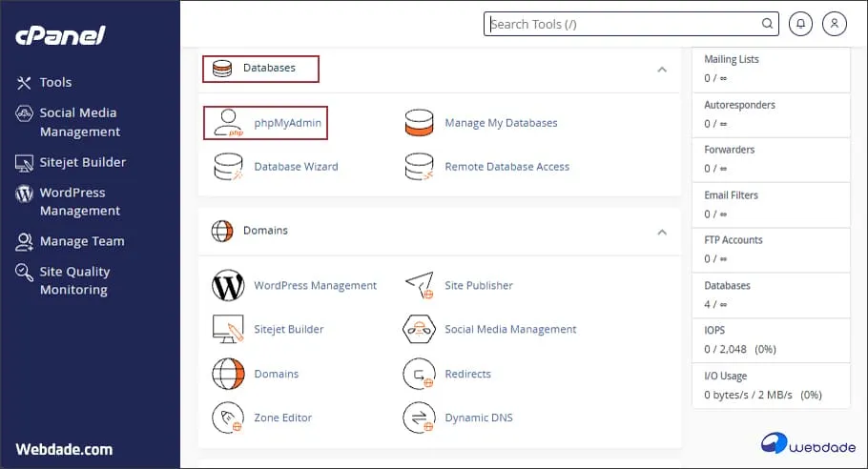868x469 pixels.
Task: Click the Manage My Databases icon
Action: pos(419,123)
